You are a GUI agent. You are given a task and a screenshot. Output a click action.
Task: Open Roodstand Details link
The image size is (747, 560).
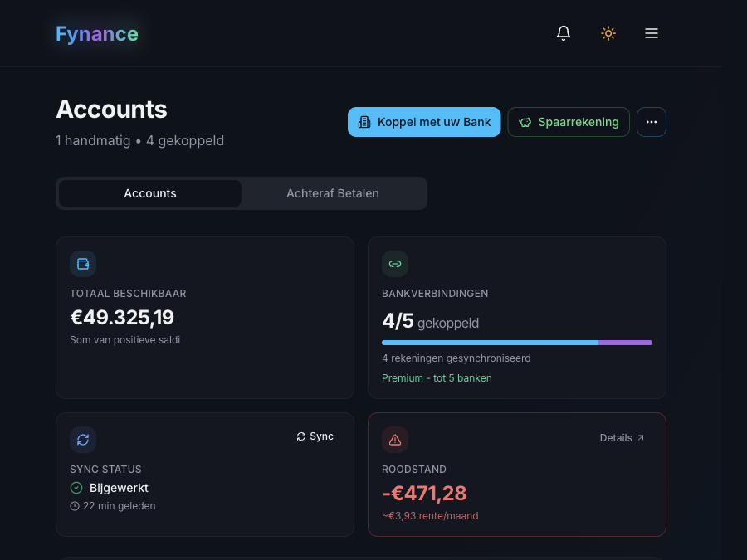(622, 437)
